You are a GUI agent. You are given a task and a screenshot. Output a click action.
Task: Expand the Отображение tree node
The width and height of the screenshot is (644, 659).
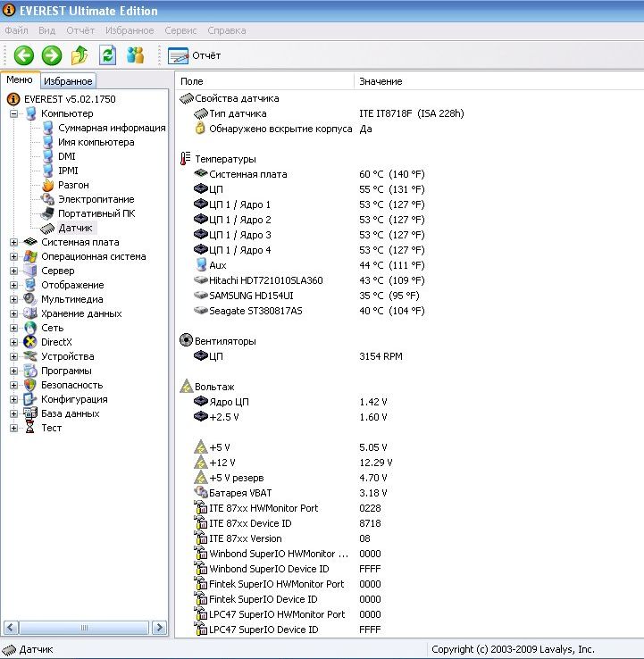(14, 285)
